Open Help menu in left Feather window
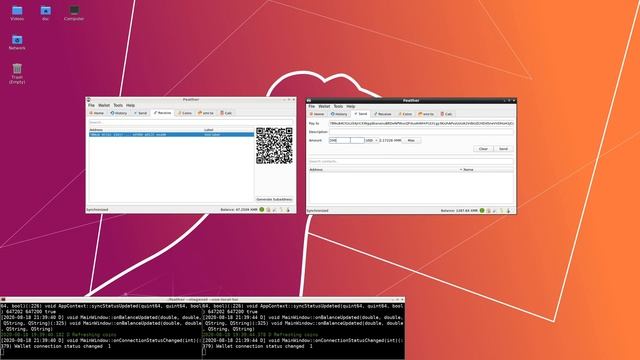640x360 pixels. pos(130,105)
